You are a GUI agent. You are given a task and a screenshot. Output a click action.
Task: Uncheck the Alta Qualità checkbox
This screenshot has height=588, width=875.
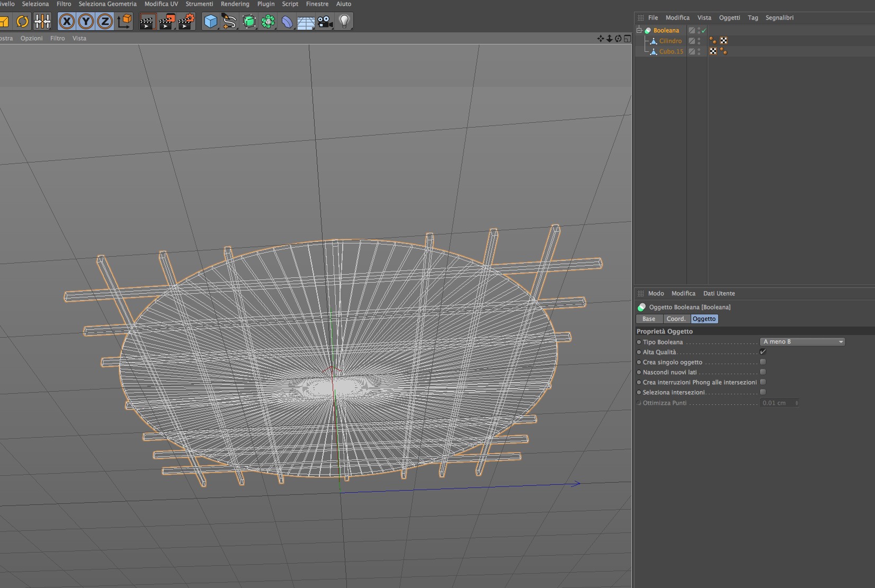(763, 352)
